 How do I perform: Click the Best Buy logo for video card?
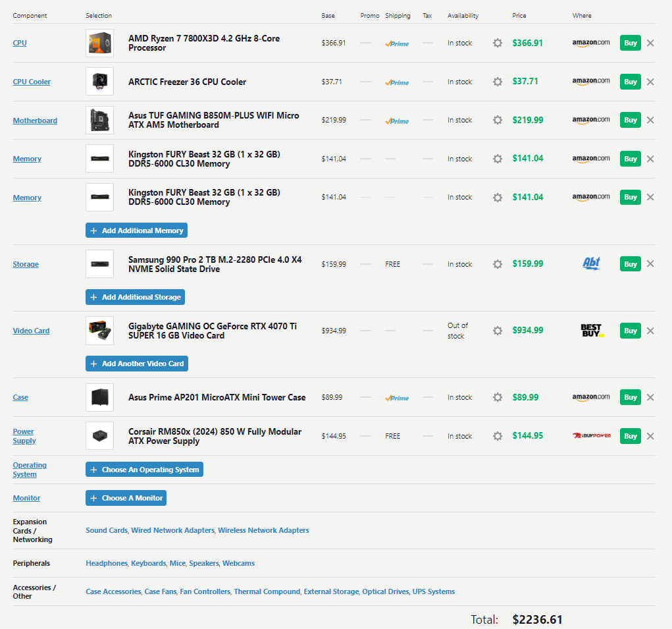click(x=592, y=330)
